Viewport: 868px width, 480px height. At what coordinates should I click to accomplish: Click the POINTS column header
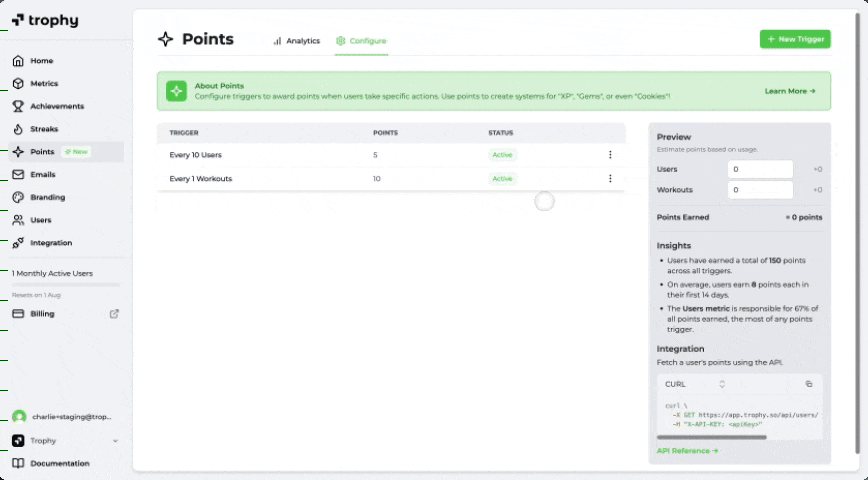[x=385, y=133]
